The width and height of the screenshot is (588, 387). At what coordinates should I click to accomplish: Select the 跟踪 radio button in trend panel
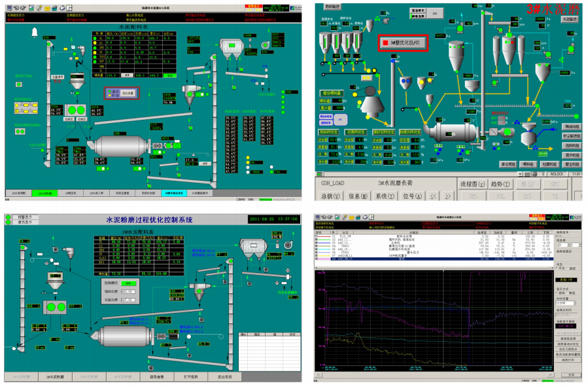tap(568, 268)
